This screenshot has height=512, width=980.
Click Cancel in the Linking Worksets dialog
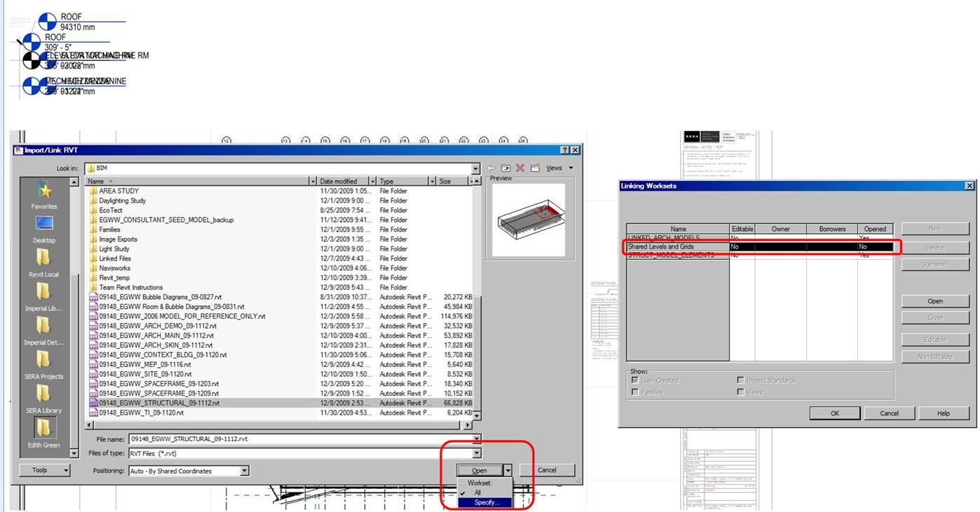click(x=889, y=413)
